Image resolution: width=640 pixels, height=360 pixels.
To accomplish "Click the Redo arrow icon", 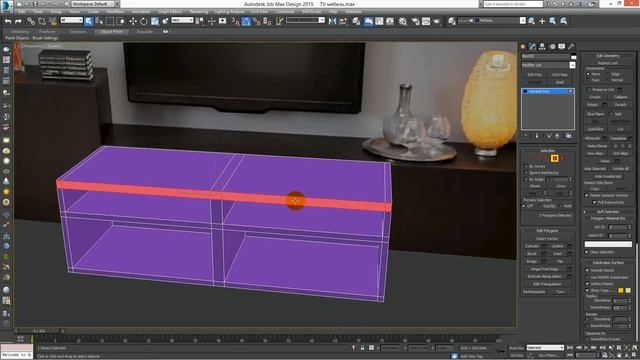I will 18,21.
